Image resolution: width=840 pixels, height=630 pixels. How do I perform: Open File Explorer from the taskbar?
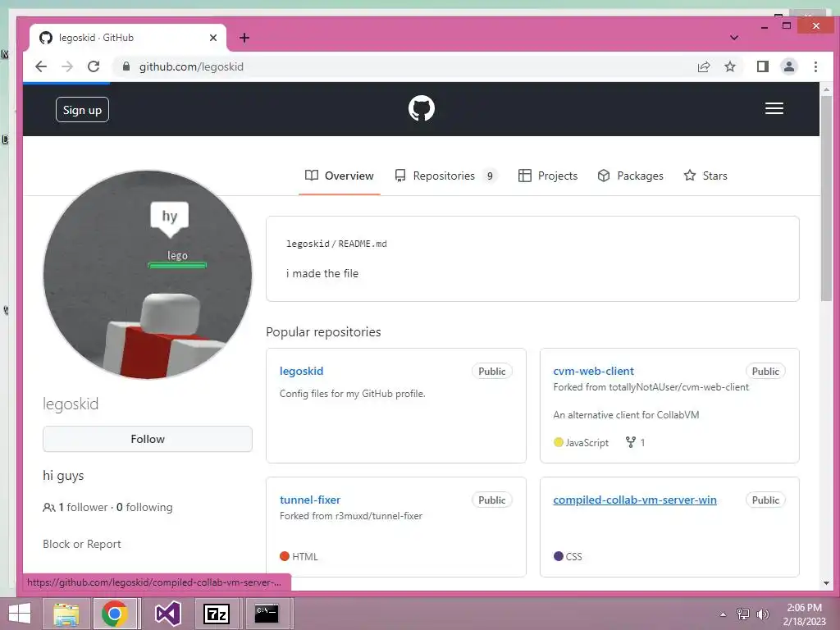click(66, 614)
